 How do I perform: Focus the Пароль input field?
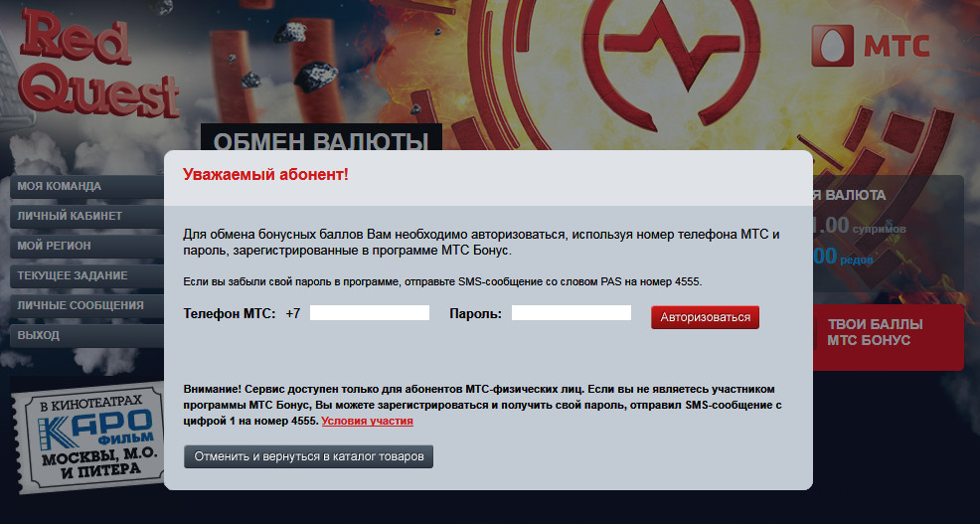(572, 313)
